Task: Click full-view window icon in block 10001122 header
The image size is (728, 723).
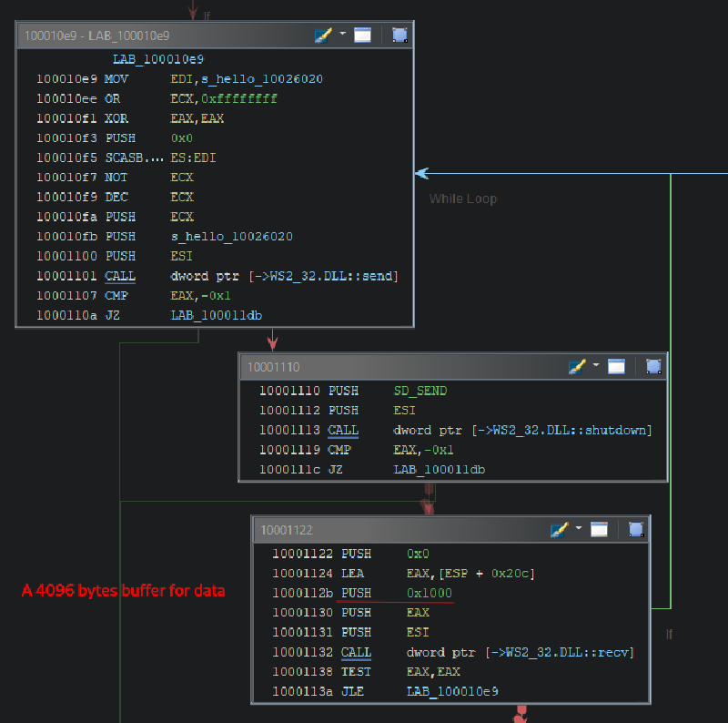Action: click(599, 530)
